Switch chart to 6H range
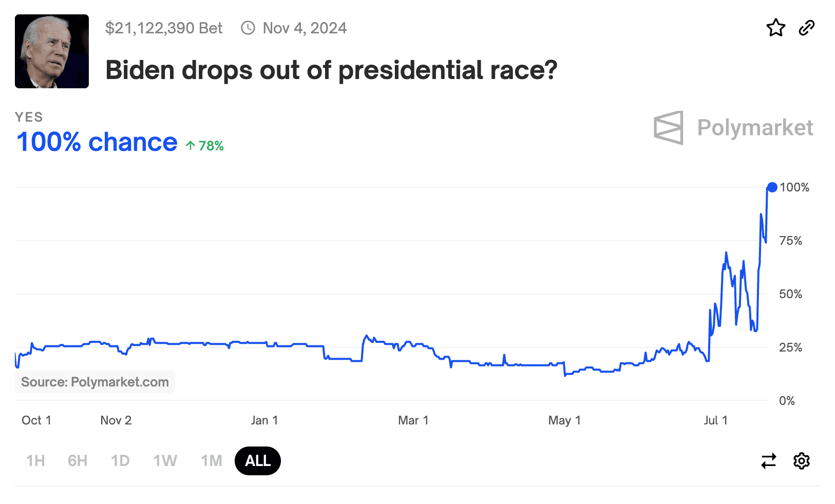The height and width of the screenshot is (504, 835). tap(78, 461)
